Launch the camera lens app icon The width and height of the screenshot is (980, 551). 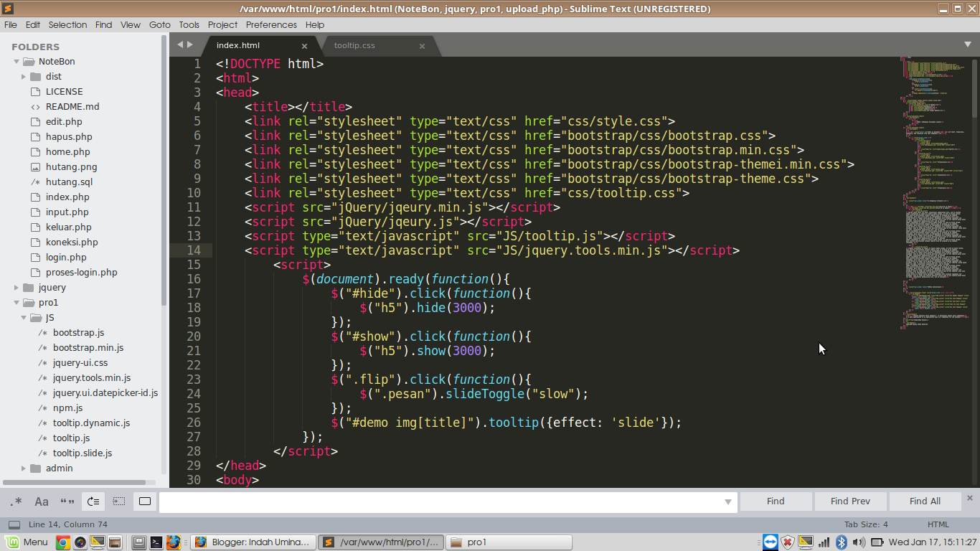pos(80,542)
